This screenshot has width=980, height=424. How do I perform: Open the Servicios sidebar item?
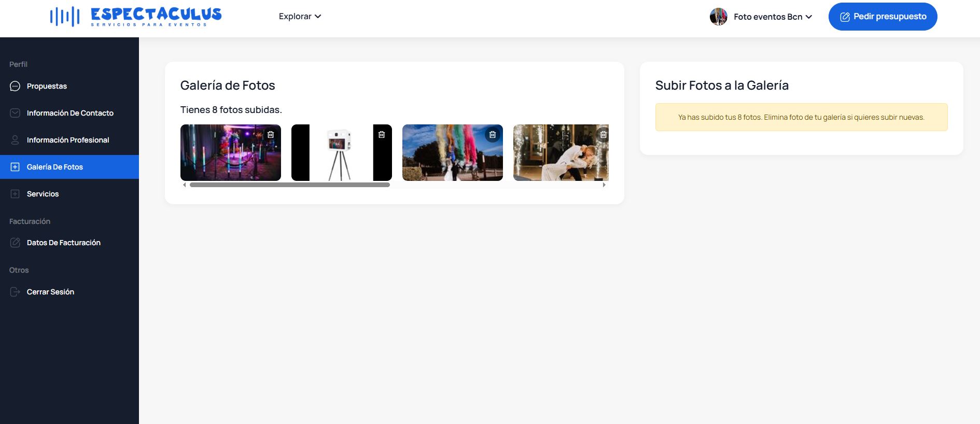[x=69, y=194]
